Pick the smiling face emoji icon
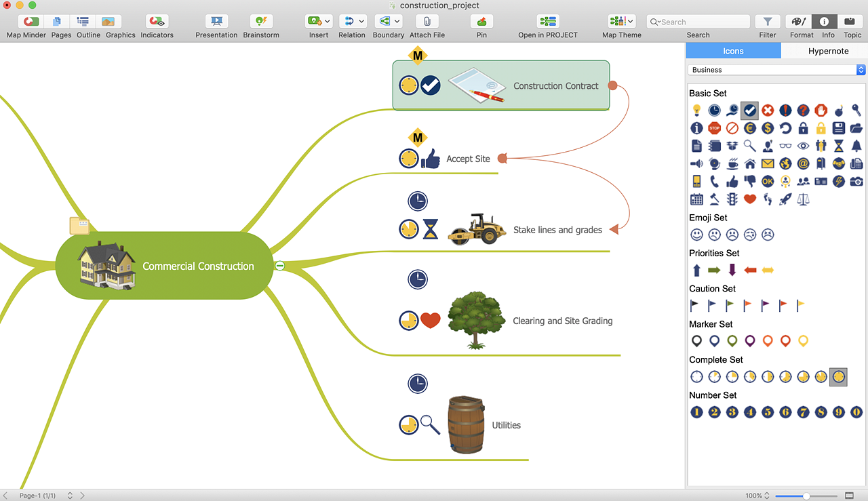This screenshot has height=501, width=868. pyautogui.click(x=696, y=235)
